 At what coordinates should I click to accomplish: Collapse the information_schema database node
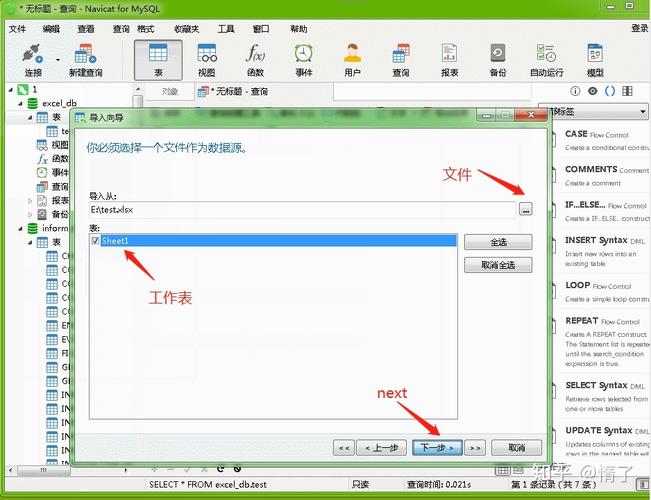coord(20,228)
